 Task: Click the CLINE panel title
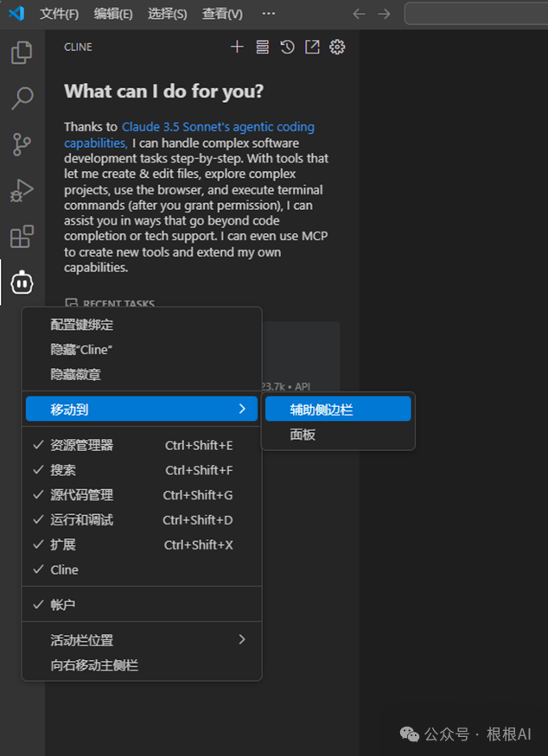pyautogui.click(x=78, y=47)
